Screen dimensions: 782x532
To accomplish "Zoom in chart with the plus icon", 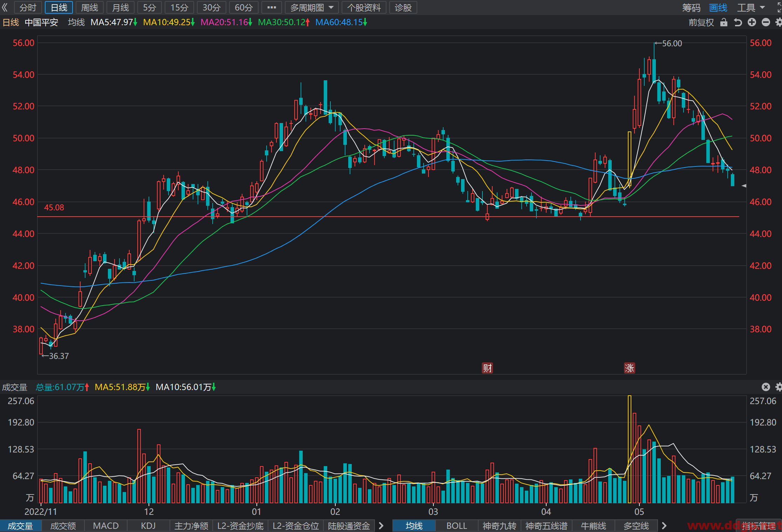I will pyautogui.click(x=752, y=22).
